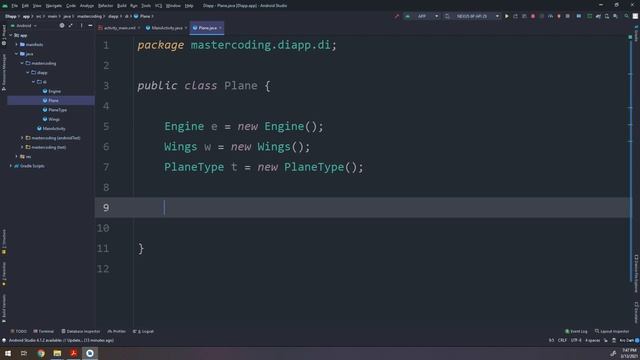This screenshot has height=360, width=640.
Task: Open the Project tool window side tab
Action: pyautogui.click(x=4, y=35)
